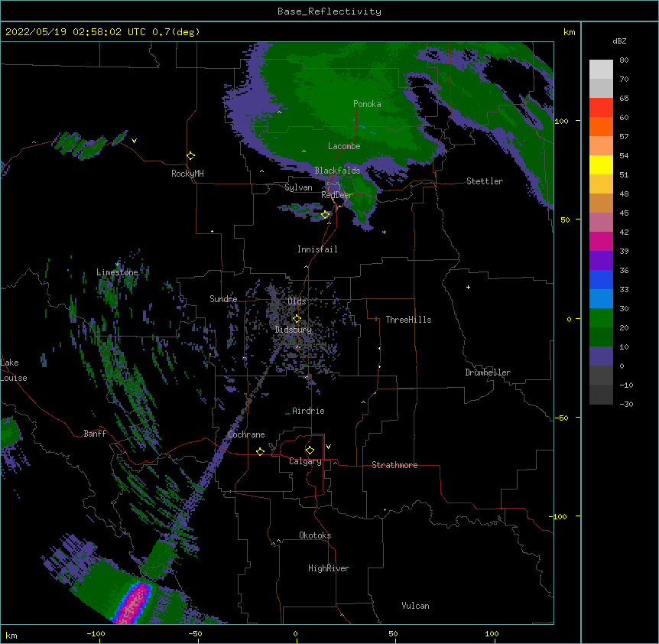Click the Didsbury city label
This screenshot has height=644, width=659.
[294, 330]
